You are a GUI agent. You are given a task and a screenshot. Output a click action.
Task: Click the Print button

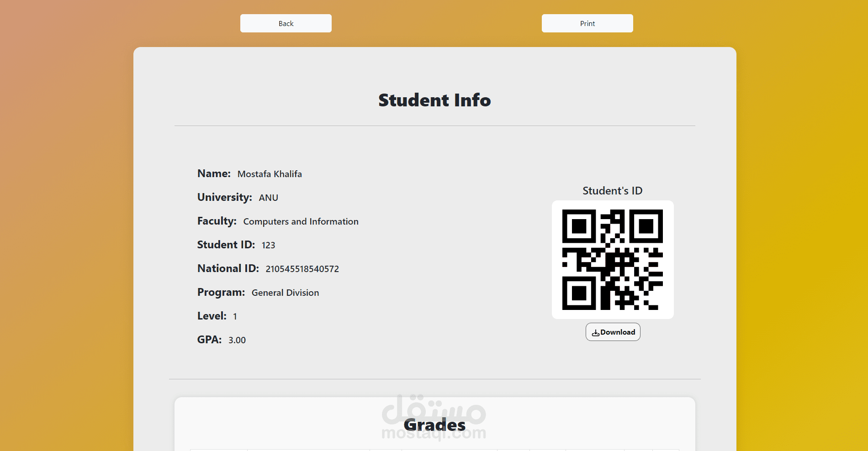coord(587,23)
